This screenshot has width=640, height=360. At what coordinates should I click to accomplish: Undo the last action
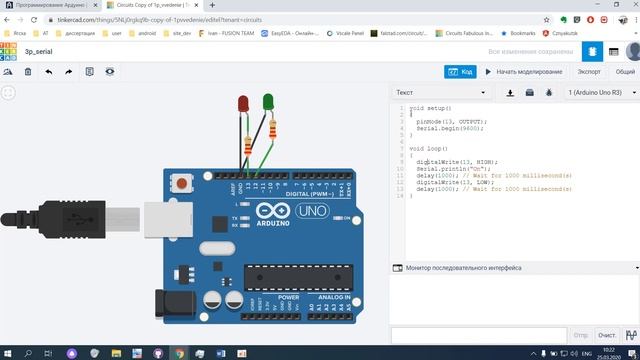(49, 72)
